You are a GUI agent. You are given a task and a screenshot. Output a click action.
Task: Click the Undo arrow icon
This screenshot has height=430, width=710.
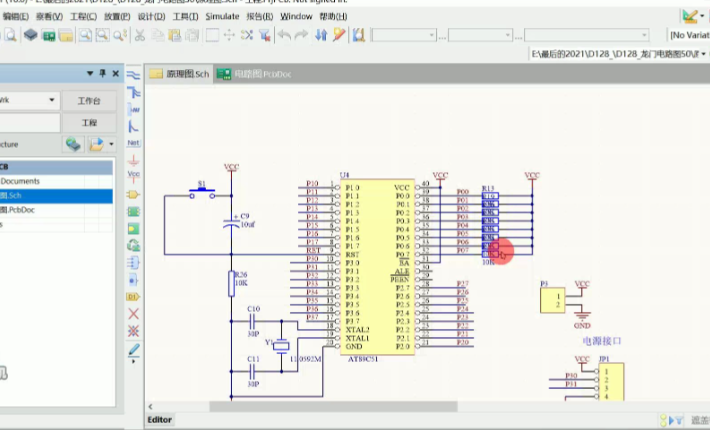[x=284, y=35]
